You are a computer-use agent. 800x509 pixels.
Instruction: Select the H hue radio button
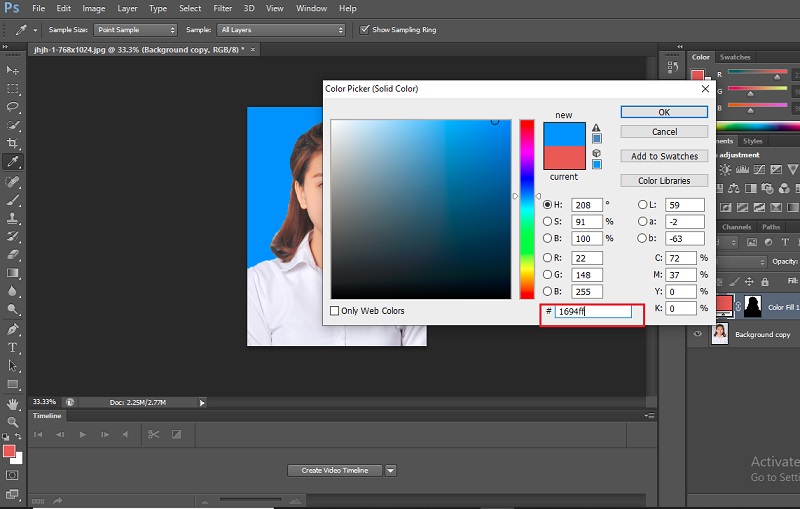coord(547,205)
